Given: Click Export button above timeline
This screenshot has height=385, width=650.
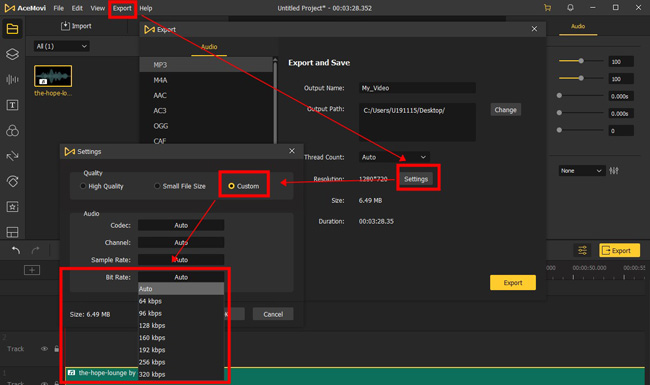Looking at the screenshot, I should [619, 250].
